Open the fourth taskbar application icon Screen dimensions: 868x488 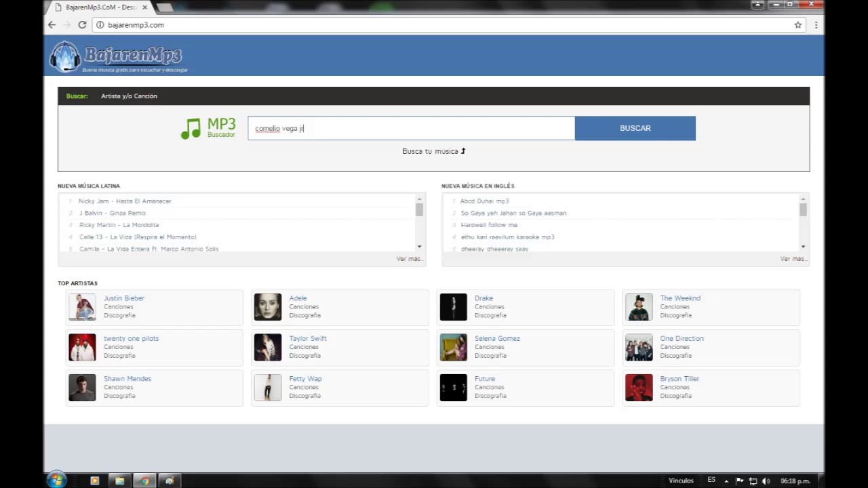pyautogui.click(x=170, y=481)
